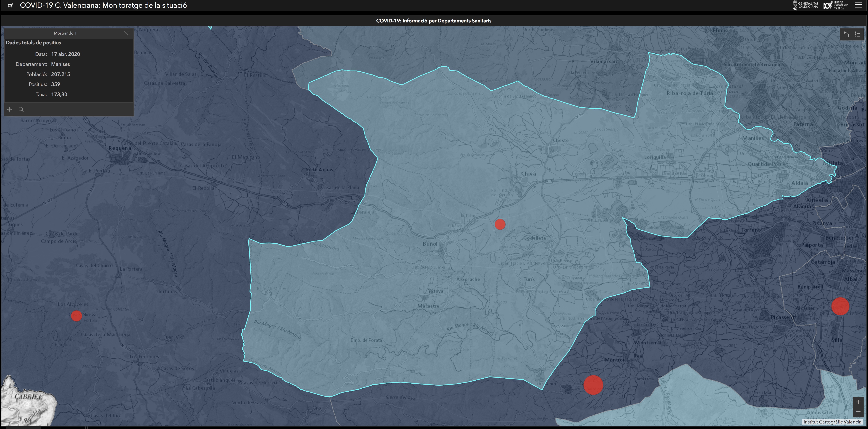Viewport: 868px width, 429px height.
Task: Select the red marker near Los Alcoceres
Action: pos(77,316)
